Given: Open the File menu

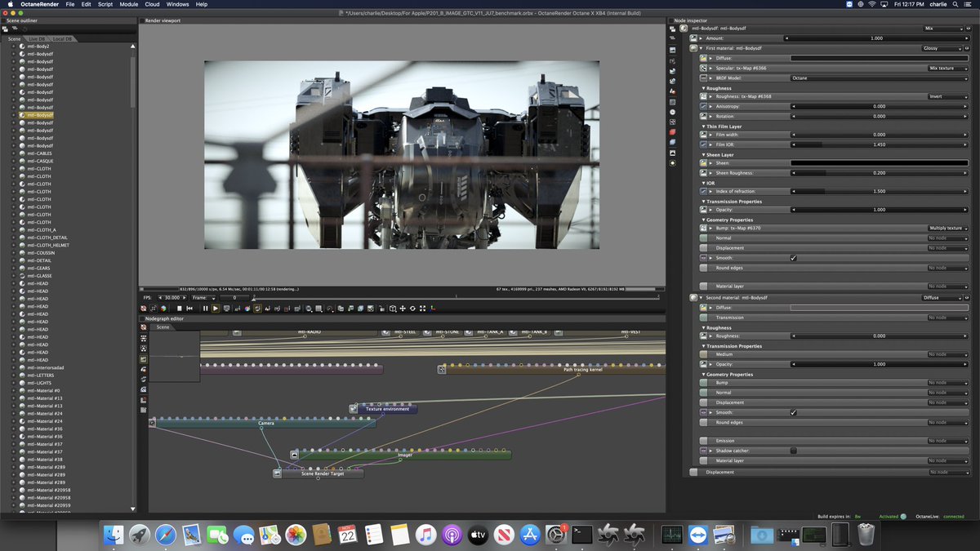Looking at the screenshot, I should 71,4.
